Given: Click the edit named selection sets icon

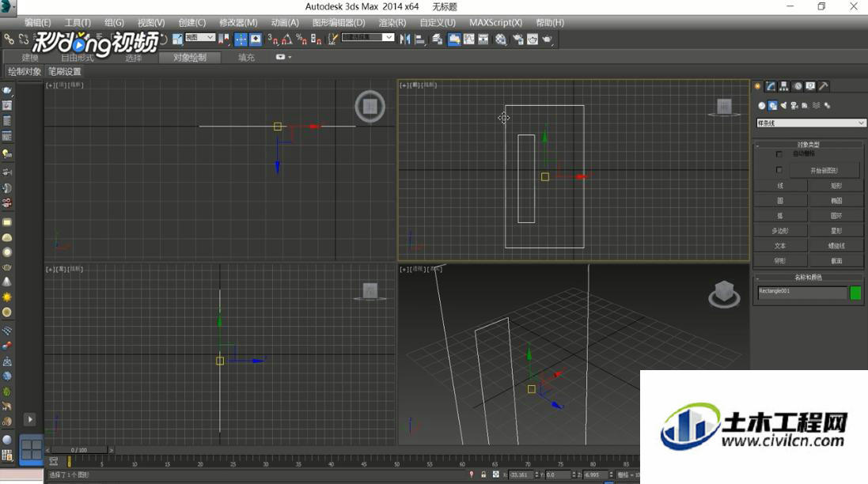Looking at the screenshot, I should tap(332, 39).
